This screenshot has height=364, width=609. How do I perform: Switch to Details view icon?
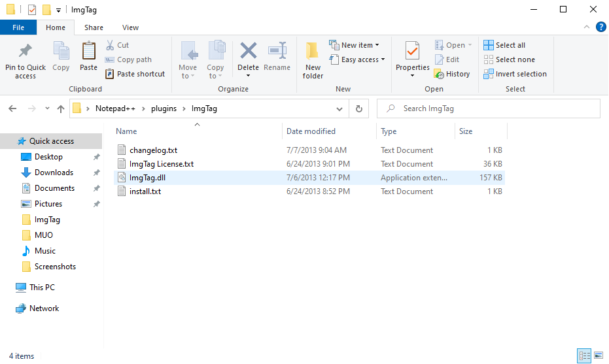point(584,356)
